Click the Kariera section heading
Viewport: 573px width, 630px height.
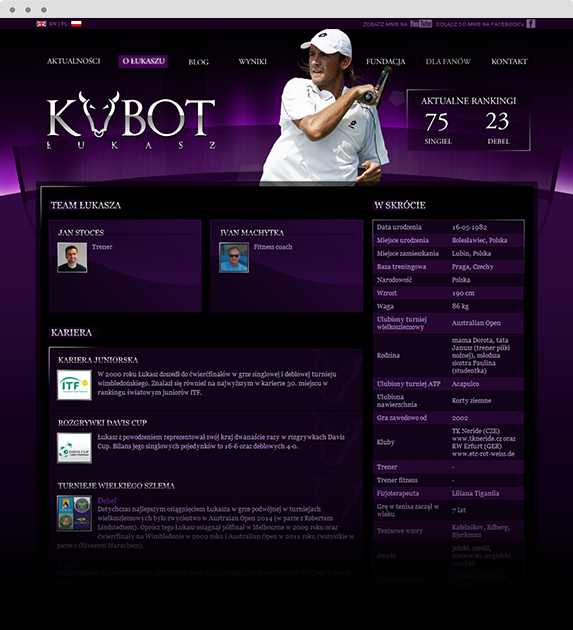[71, 333]
